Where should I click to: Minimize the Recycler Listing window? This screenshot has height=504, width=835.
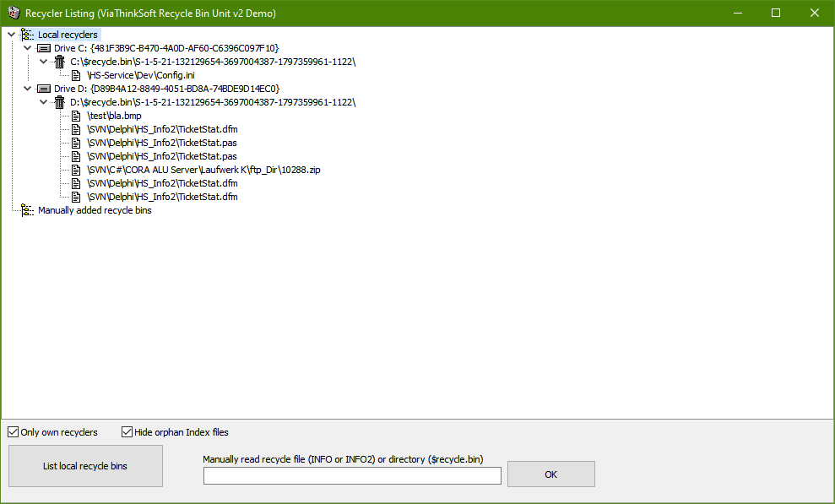pyautogui.click(x=738, y=13)
